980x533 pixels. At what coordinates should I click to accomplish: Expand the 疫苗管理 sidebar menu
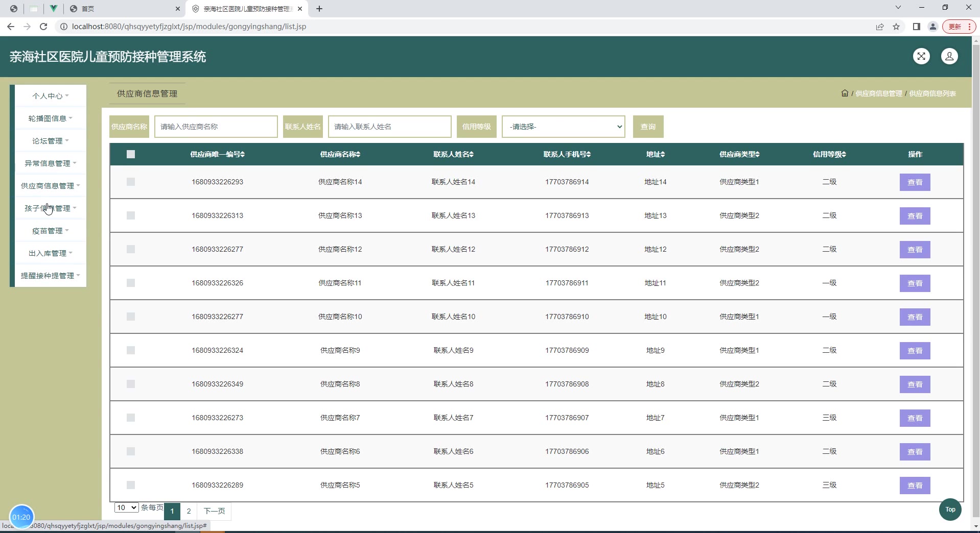coord(50,231)
